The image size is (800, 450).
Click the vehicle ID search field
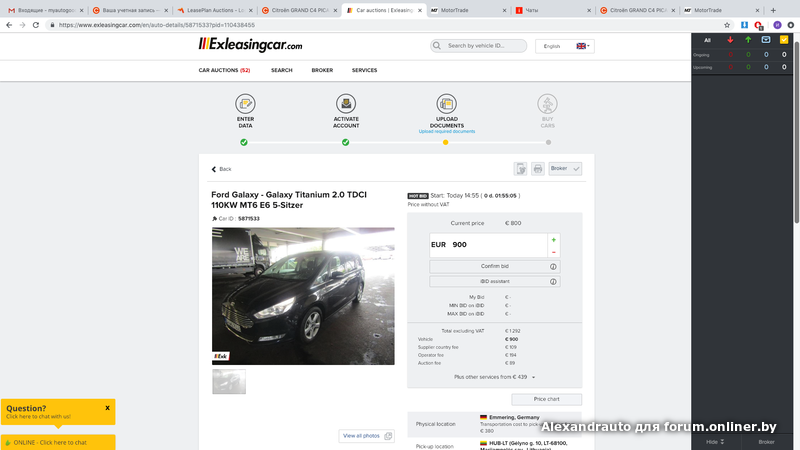[x=478, y=46]
